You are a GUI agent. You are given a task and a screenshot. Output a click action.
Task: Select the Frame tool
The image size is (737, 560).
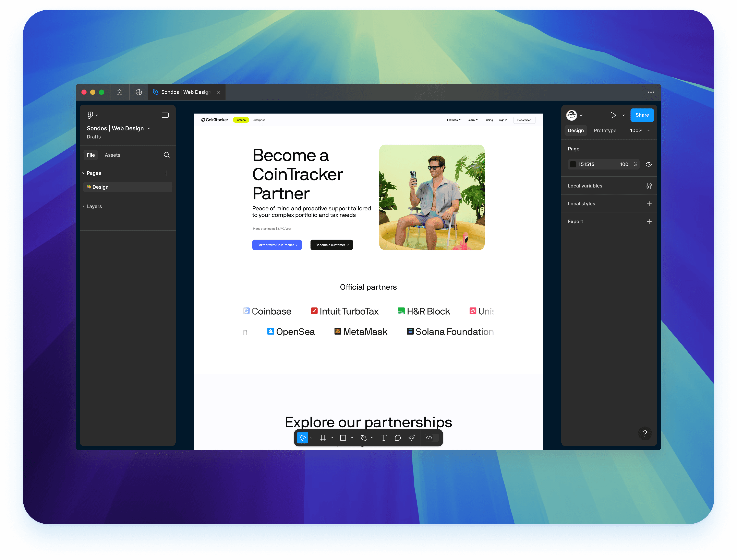coord(323,438)
